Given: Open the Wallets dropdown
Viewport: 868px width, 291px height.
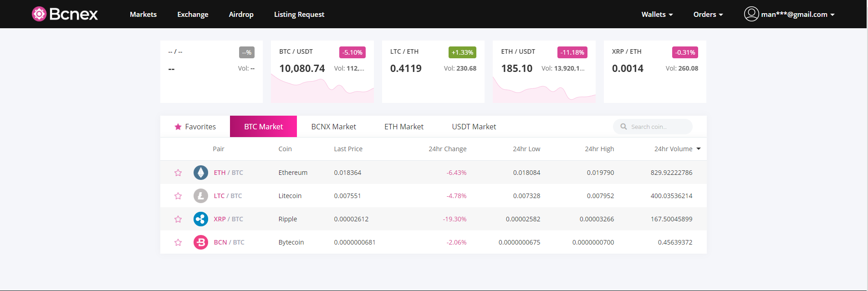Looking at the screenshot, I should [x=657, y=15].
